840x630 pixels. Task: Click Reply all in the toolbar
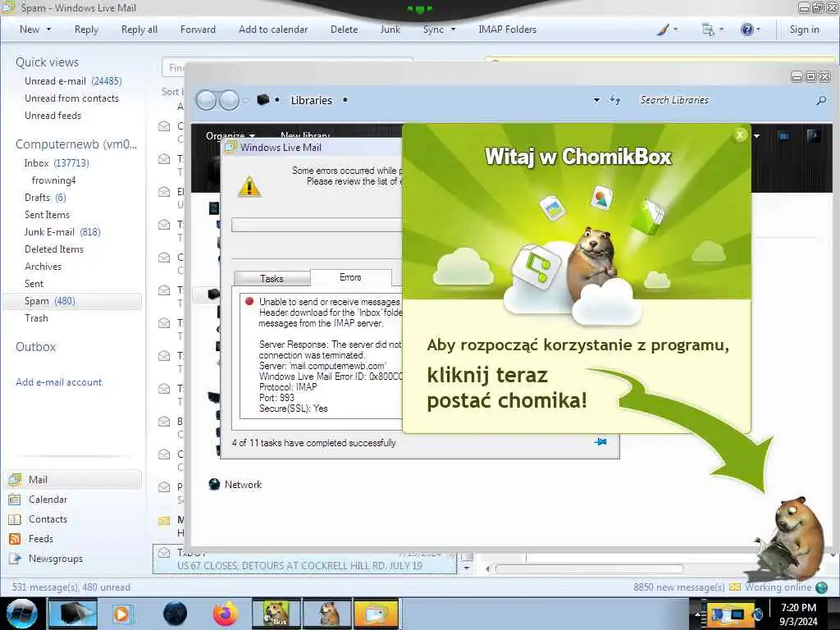(x=139, y=30)
